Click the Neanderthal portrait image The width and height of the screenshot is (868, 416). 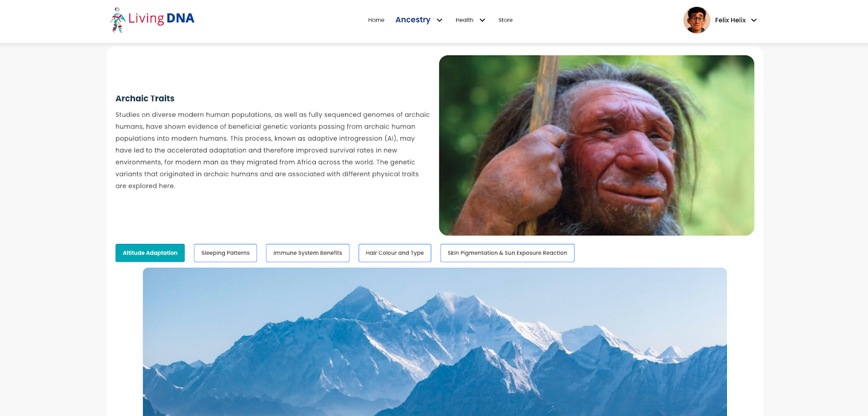pos(597,146)
